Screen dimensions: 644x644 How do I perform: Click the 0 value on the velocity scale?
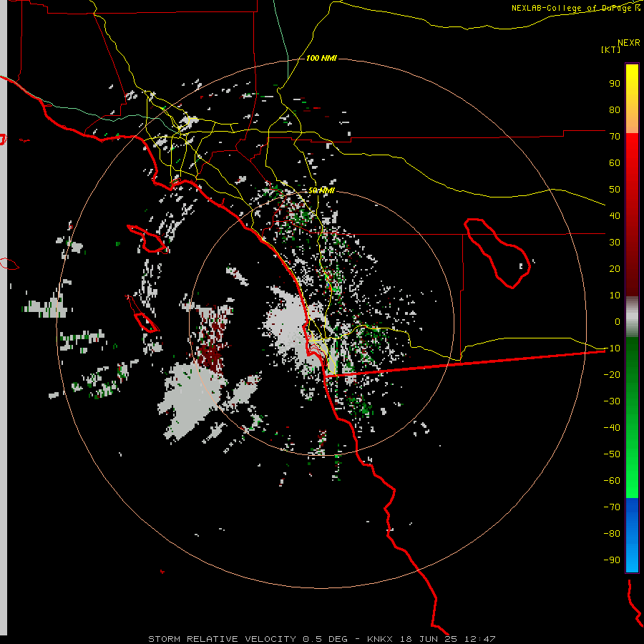pos(618,322)
